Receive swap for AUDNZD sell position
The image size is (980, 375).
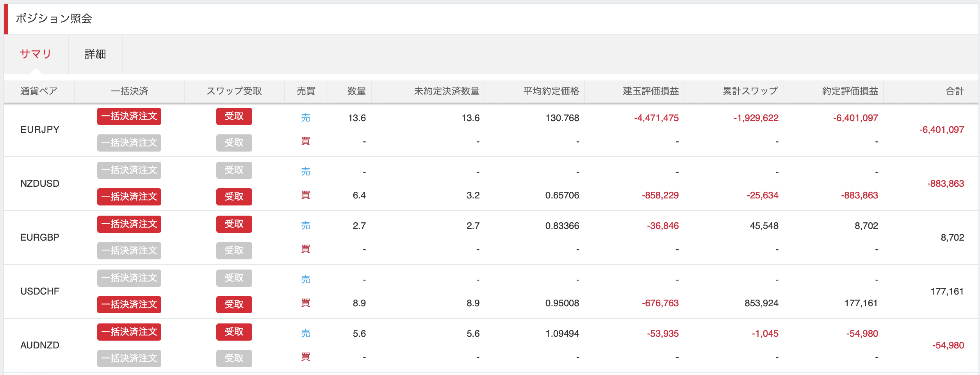[x=234, y=332]
